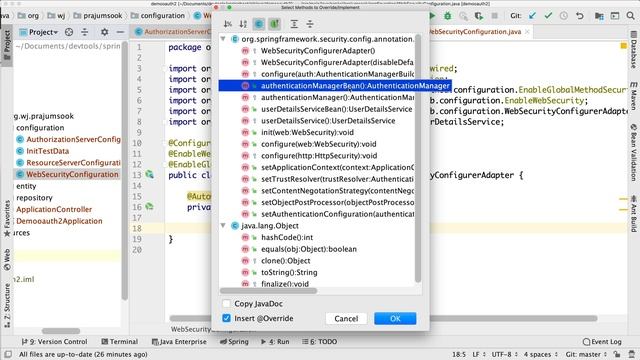Click the dialog's vertical scrollbar
This screenshot has height=360, width=640.
point(418,159)
